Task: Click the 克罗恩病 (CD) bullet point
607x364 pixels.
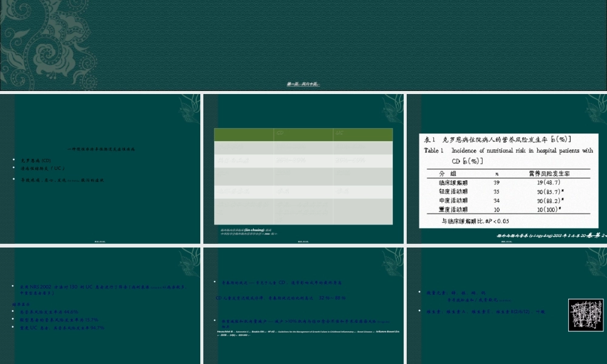Action: click(38, 160)
